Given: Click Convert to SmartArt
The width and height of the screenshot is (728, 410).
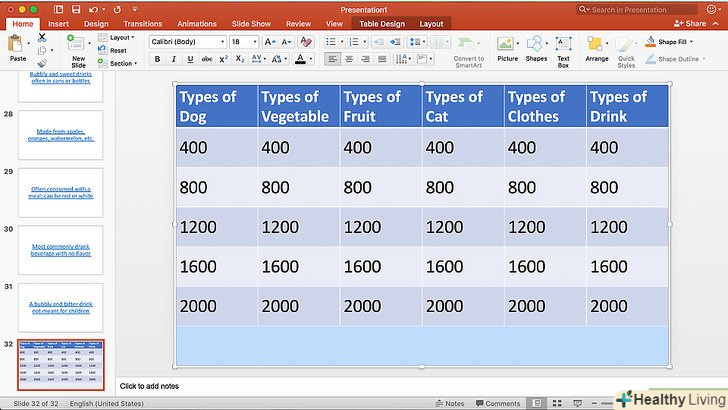Looking at the screenshot, I should 468,48.
